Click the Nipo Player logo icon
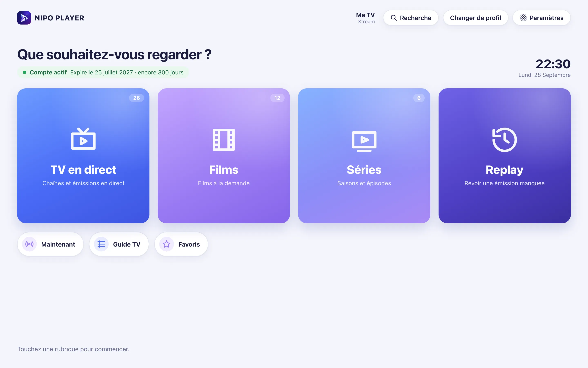This screenshot has width=588, height=368. (24, 18)
